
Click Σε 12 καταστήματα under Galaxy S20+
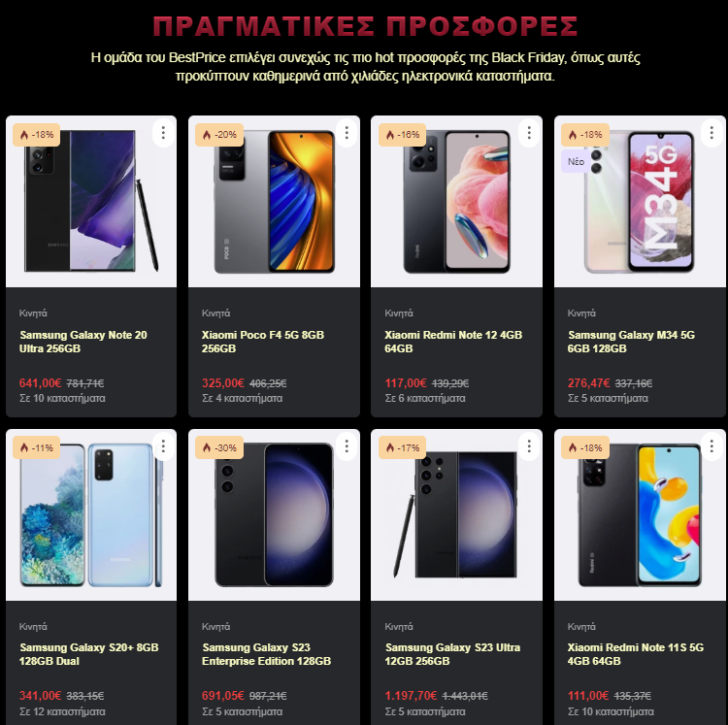[62, 711]
